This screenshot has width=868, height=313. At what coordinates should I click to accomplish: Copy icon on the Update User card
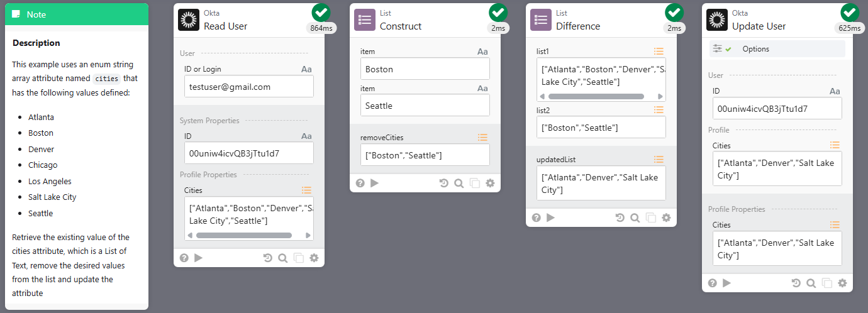pyautogui.click(x=827, y=283)
